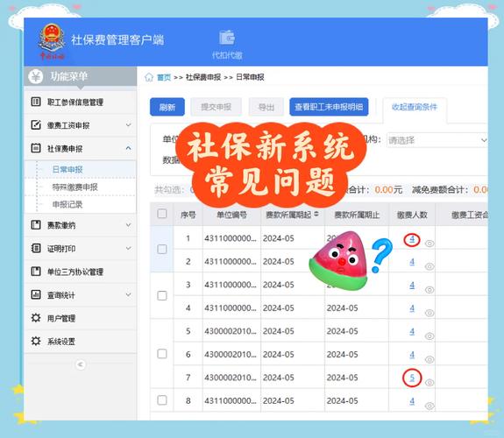Click the 职工参保信息管理 menu icon

[36, 102]
